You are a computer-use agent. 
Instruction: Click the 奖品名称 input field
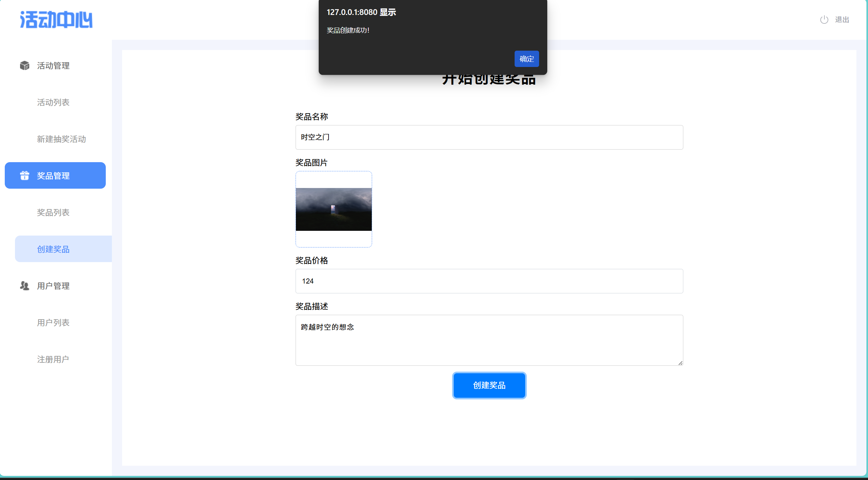(x=489, y=137)
